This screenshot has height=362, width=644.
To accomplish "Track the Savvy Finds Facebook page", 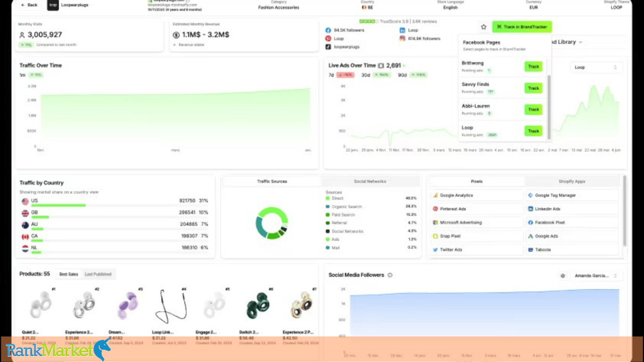I will (x=533, y=88).
